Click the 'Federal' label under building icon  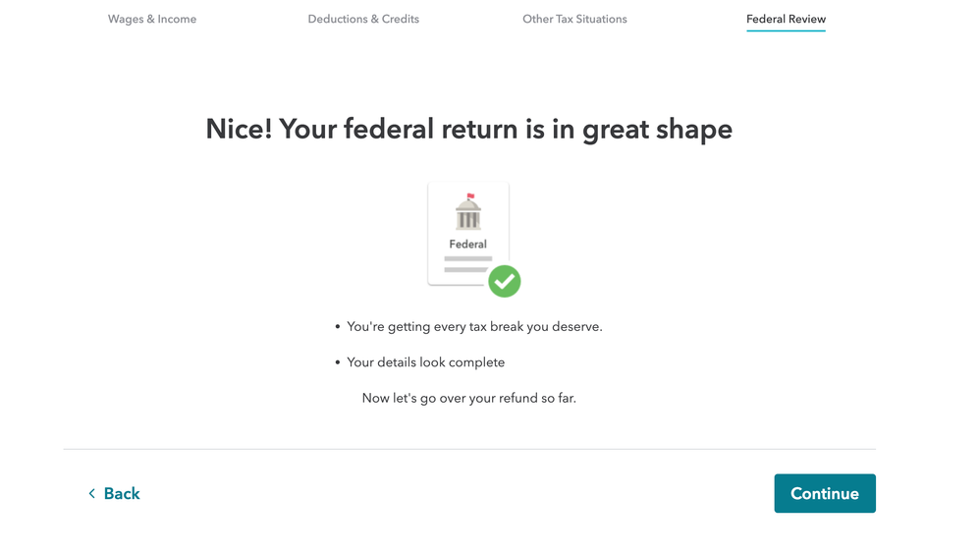[468, 244]
